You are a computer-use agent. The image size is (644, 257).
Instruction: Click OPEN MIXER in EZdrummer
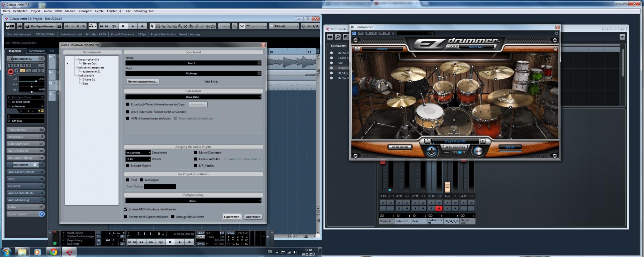[x=400, y=147]
